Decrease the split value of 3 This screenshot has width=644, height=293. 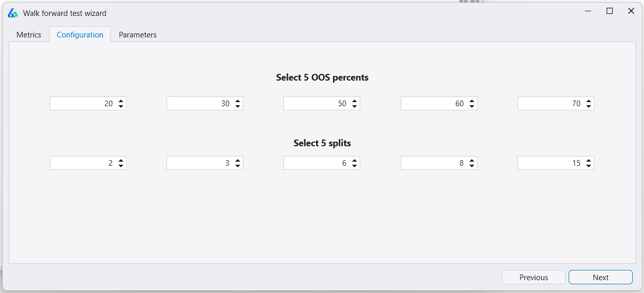pyautogui.click(x=238, y=166)
